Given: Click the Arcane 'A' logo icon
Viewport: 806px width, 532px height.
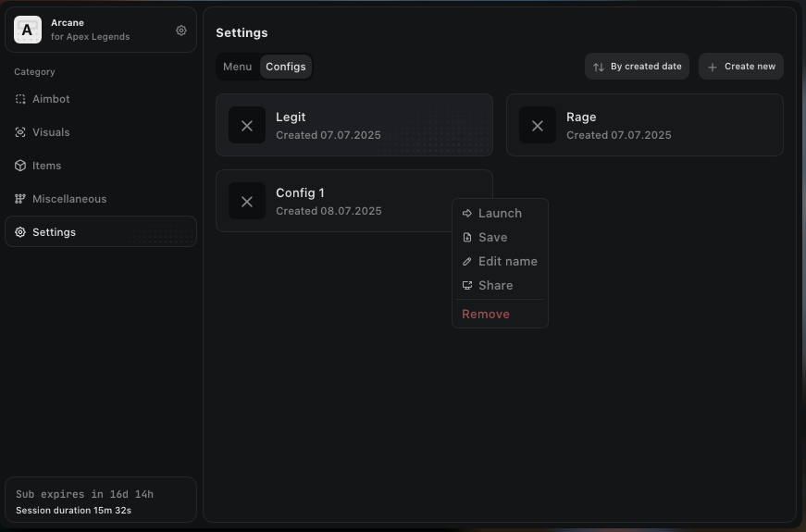Looking at the screenshot, I should tap(28, 30).
